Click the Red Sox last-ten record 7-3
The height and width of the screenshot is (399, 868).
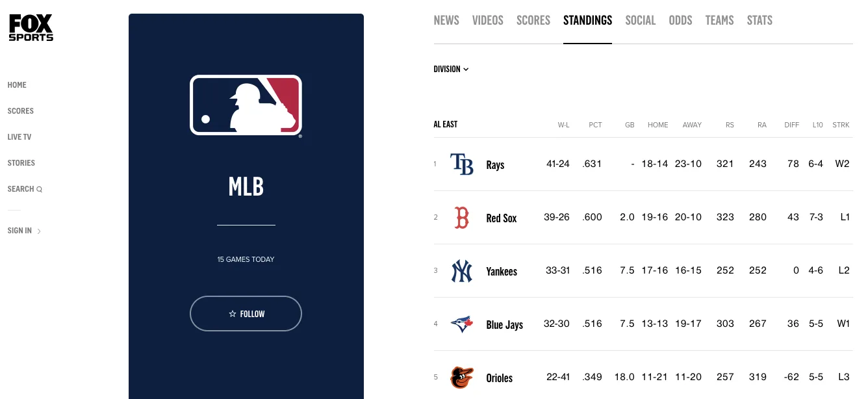(x=816, y=217)
